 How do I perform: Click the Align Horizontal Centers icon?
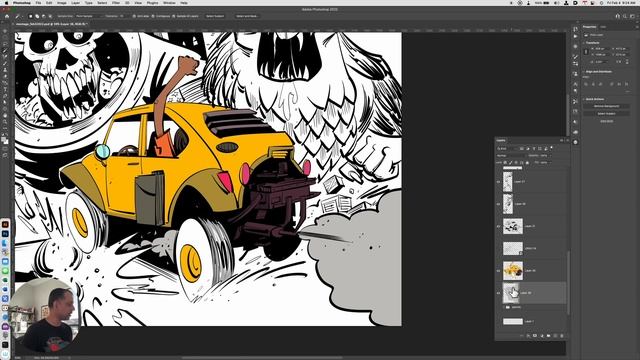click(593, 84)
